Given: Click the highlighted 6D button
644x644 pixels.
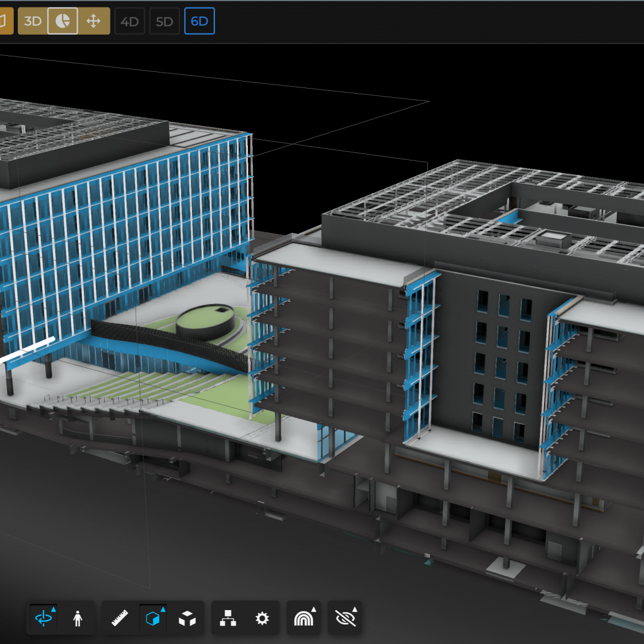Looking at the screenshot, I should (x=199, y=21).
